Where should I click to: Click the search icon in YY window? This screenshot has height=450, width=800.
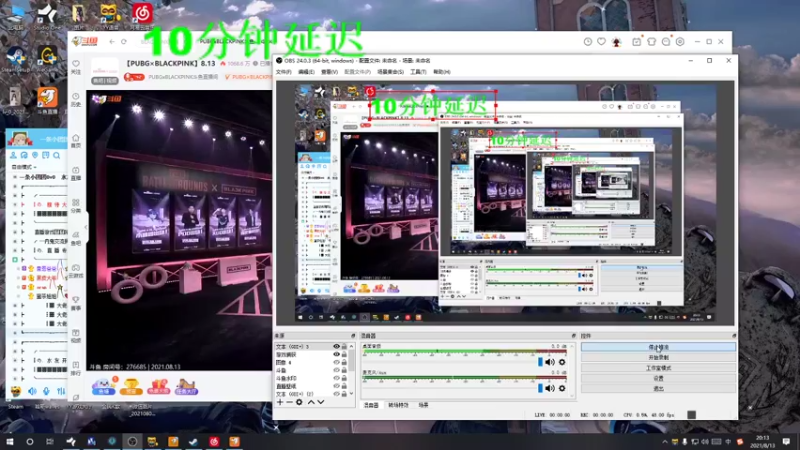[x=57, y=155]
